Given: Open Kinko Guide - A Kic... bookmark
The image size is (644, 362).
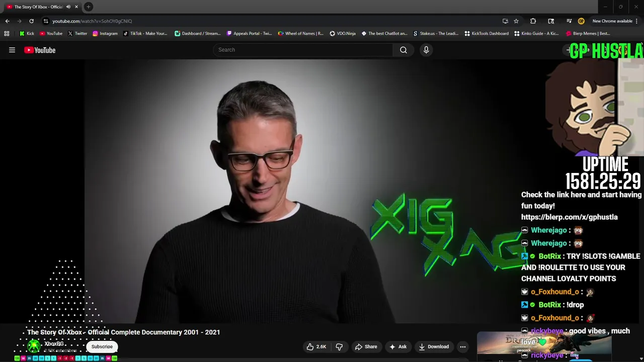Looking at the screenshot, I should pos(536,34).
